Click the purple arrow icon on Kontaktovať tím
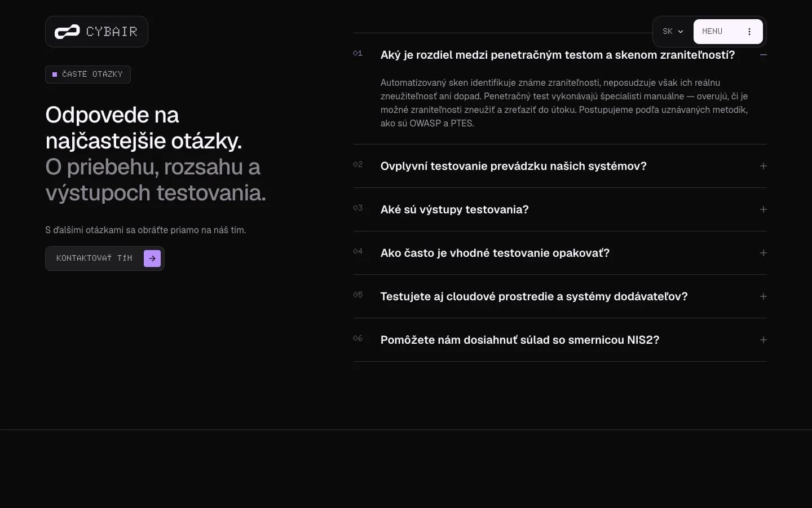The width and height of the screenshot is (812, 508). [152, 259]
